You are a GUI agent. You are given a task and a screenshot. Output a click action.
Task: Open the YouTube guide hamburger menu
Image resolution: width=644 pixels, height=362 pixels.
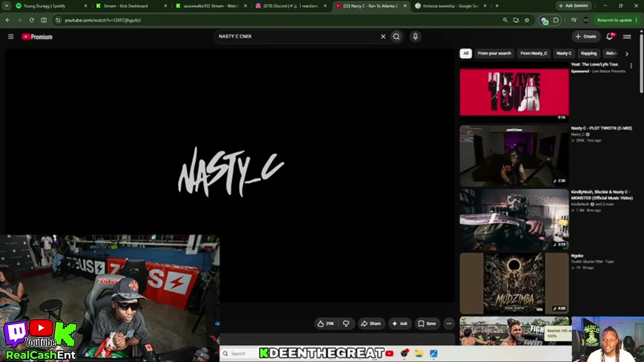pos(11,36)
